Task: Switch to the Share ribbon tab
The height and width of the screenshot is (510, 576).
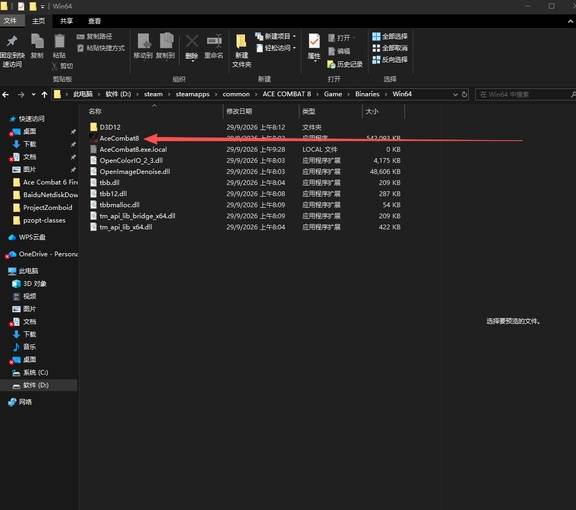Action: pos(66,21)
